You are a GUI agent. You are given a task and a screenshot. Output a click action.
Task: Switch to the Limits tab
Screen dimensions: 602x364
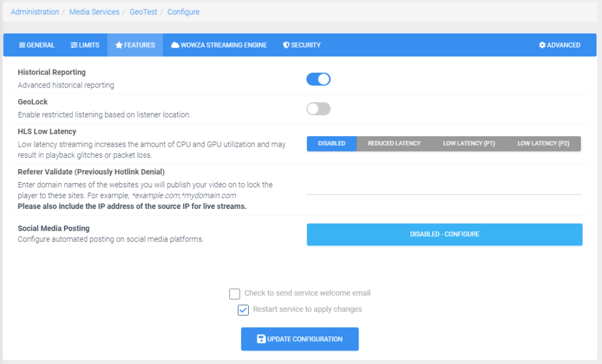click(85, 45)
